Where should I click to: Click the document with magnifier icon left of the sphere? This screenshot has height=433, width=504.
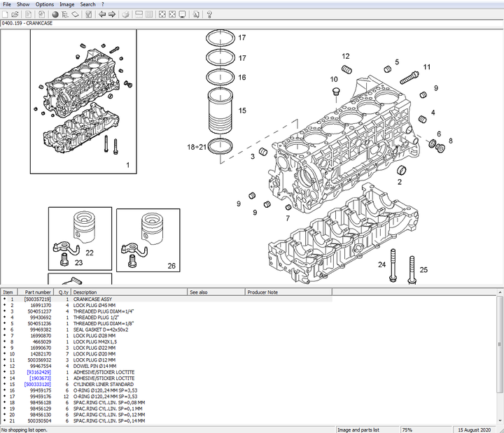(x=41, y=15)
